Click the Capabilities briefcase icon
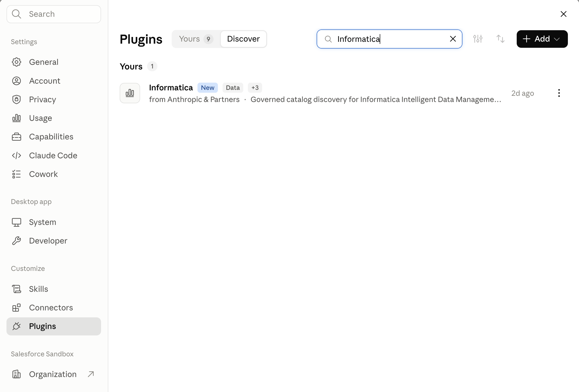Viewport: 579px width, 392px height. pyautogui.click(x=17, y=137)
